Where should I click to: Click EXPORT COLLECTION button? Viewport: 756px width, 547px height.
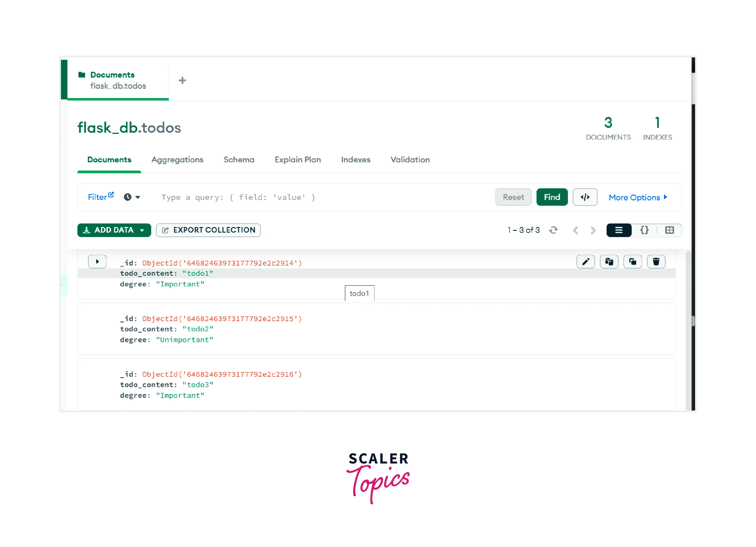click(x=208, y=230)
